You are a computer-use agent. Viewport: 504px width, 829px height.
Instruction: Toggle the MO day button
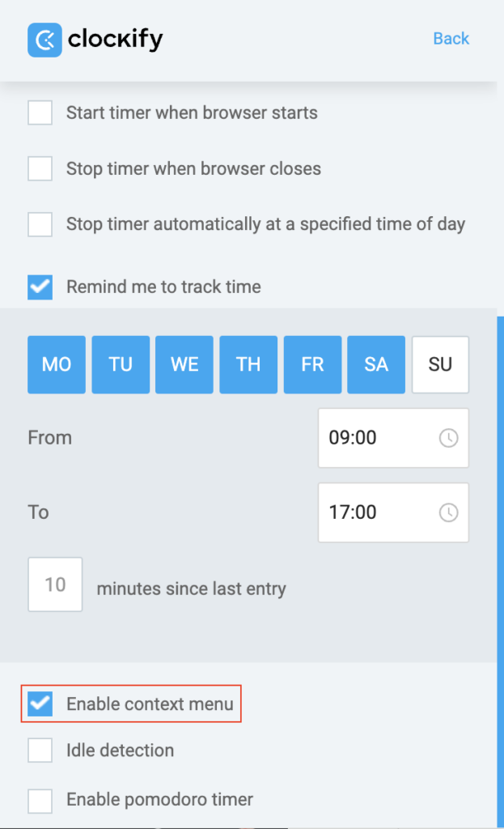coord(57,365)
